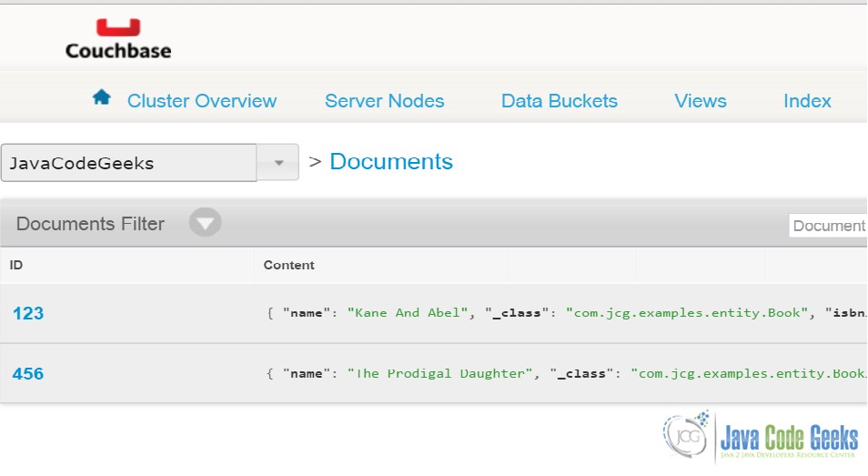Click the Kane And Abel document content

(x=566, y=313)
